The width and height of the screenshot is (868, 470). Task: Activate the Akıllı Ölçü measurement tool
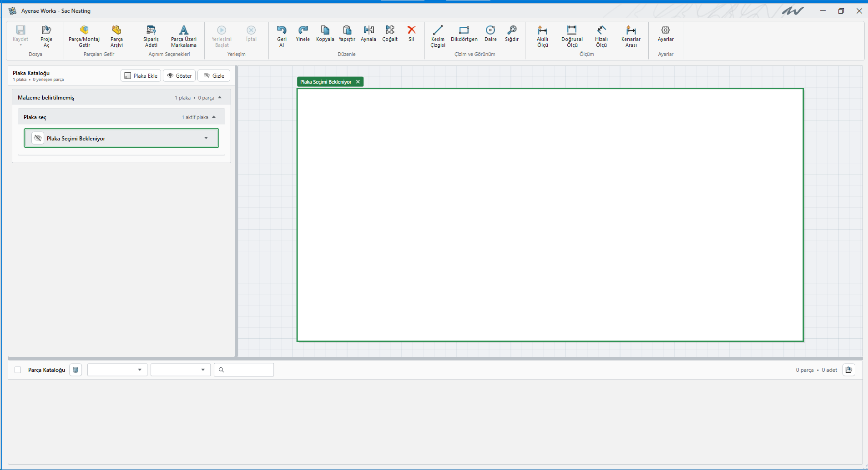coord(542,36)
